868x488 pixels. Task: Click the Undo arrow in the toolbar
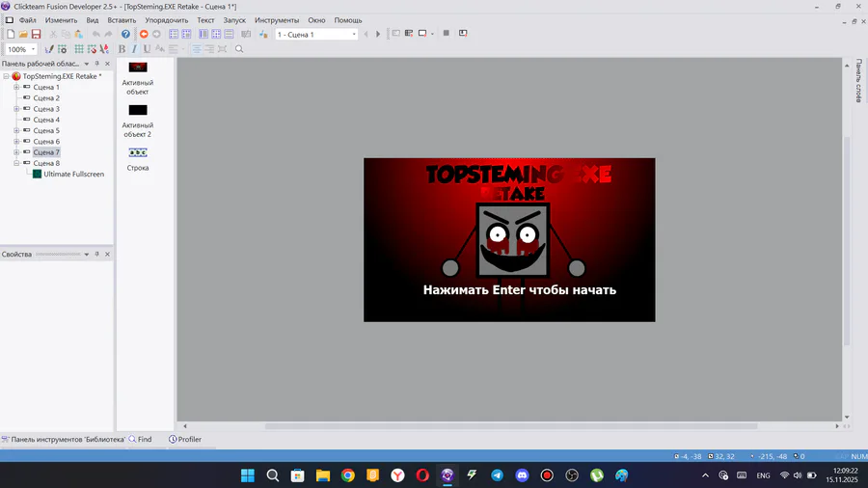pyautogui.click(x=95, y=35)
